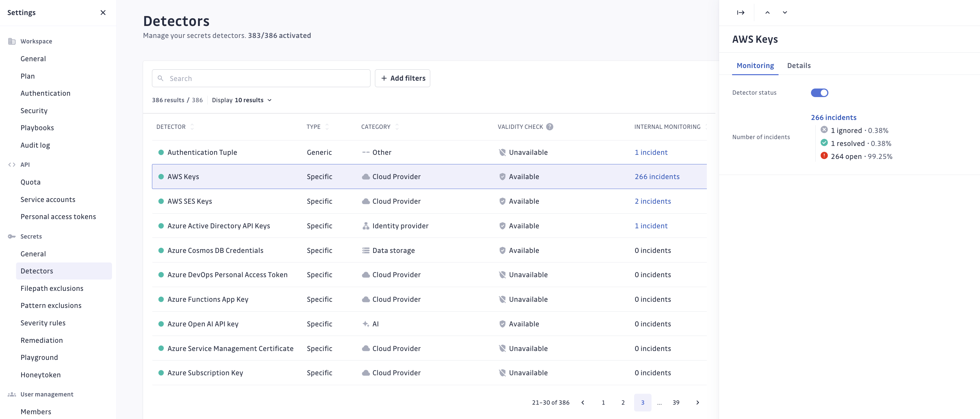Click the User management people icon
980x419 pixels.
[x=12, y=394]
